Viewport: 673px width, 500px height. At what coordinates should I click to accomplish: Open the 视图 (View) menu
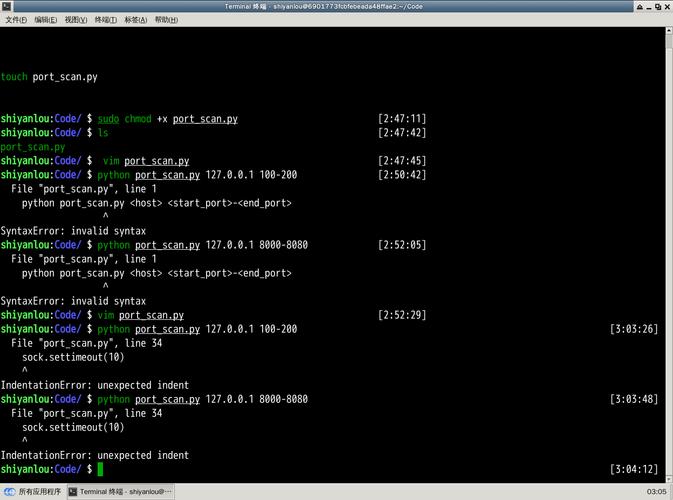[x=75, y=20]
